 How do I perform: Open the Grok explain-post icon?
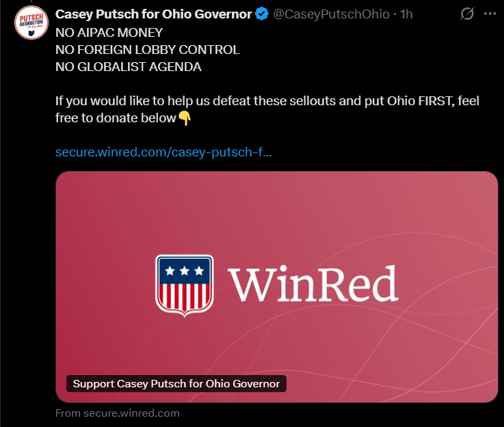tap(468, 14)
